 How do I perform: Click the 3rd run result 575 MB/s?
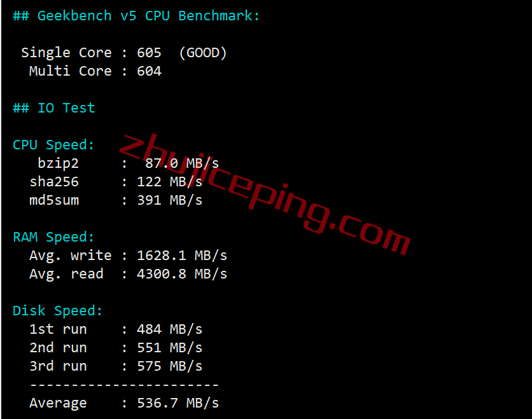169,366
